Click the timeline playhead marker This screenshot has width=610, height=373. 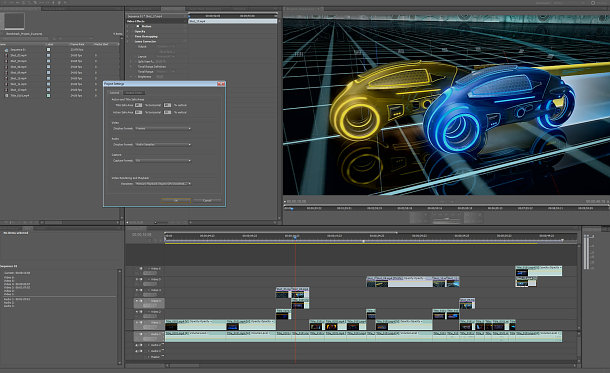point(295,236)
